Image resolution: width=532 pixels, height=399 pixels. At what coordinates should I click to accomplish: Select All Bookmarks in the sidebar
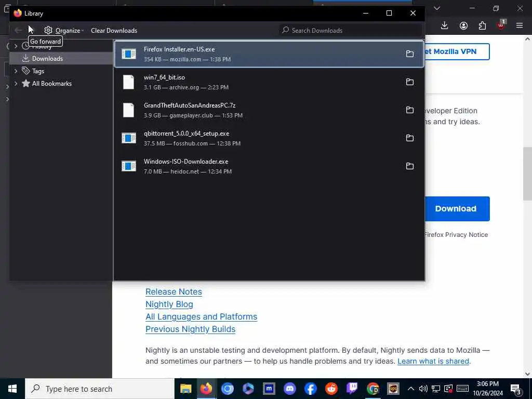tap(51, 84)
